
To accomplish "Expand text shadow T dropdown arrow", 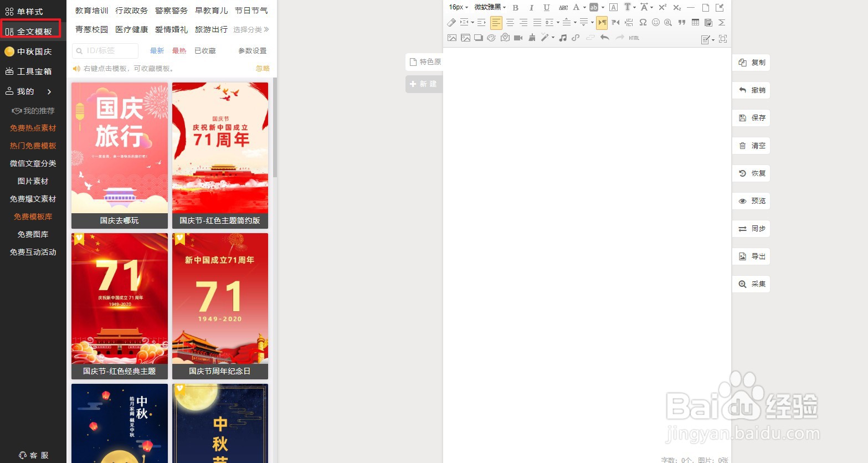I will point(634,8).
